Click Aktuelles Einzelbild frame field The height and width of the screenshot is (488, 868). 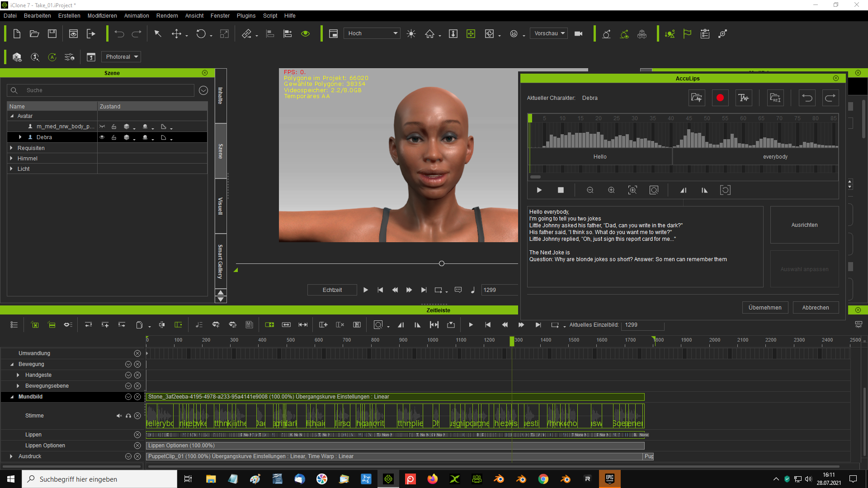point(642,325)
